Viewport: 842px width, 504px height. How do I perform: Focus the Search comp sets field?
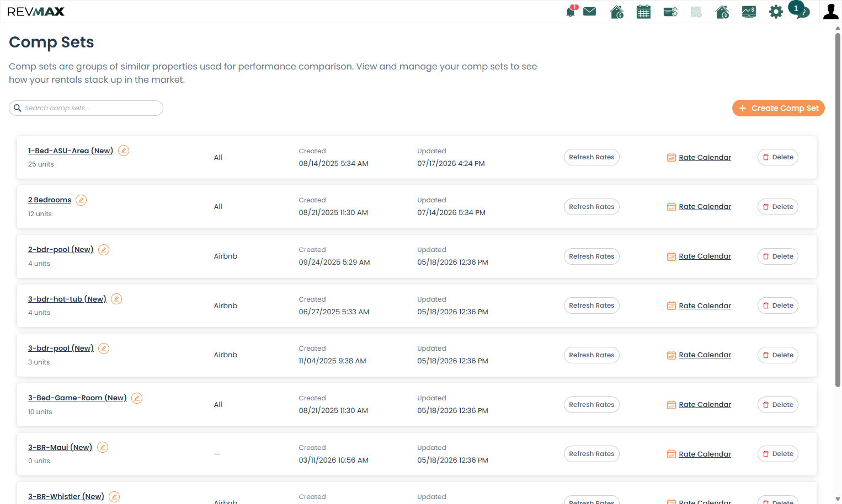pyautogui.click(x=86, y=108)
